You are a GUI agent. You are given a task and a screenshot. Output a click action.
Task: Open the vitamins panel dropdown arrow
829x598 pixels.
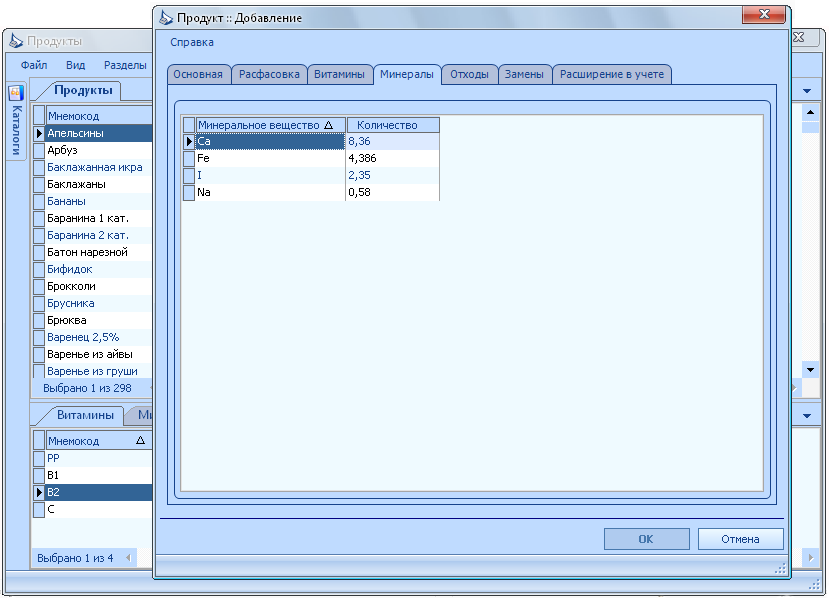(x=807, y=416)
